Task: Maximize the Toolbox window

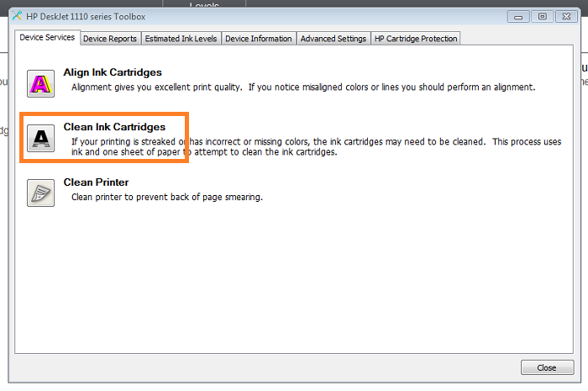Action: pos(543,17)
